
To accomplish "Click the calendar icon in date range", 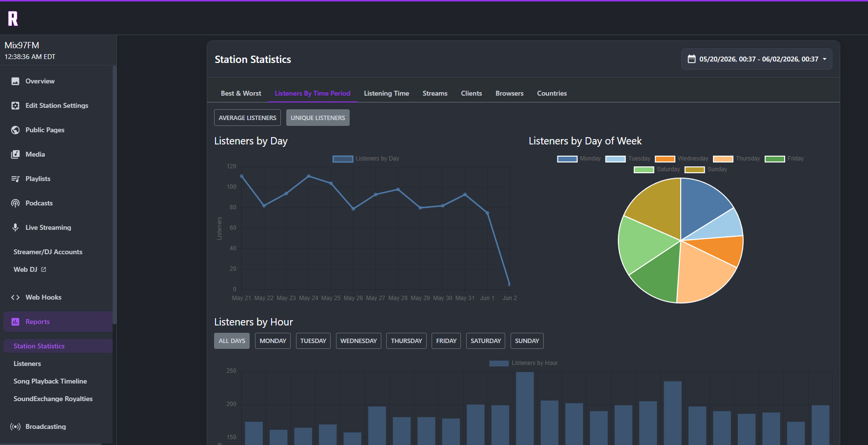I will tap(691, 59).
